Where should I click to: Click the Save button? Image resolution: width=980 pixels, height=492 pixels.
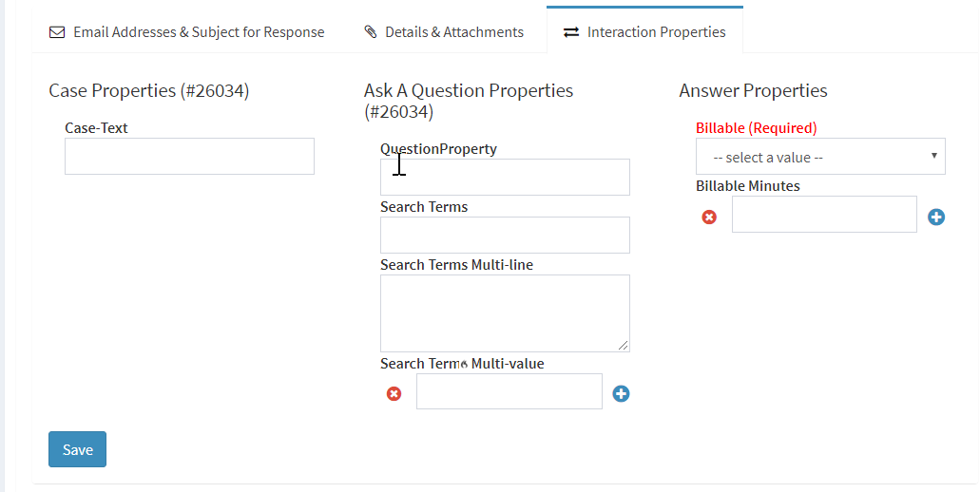[x=78, y=449]
